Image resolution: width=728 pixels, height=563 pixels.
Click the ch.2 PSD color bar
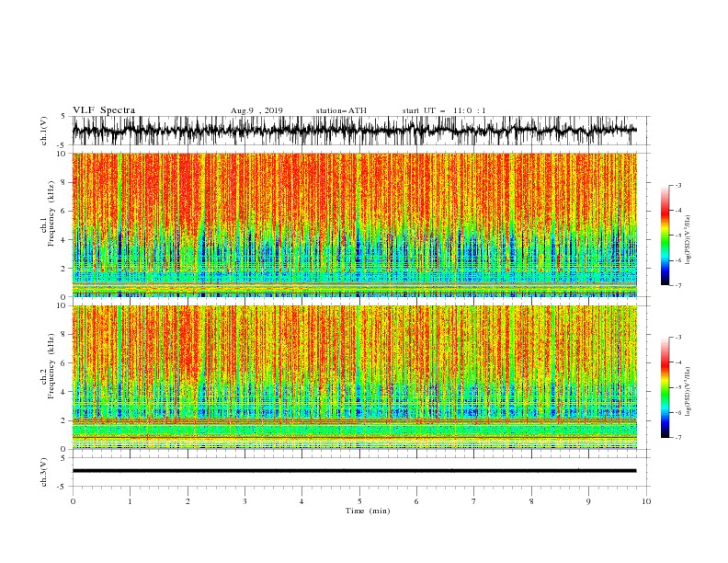(x=665, y=387)
